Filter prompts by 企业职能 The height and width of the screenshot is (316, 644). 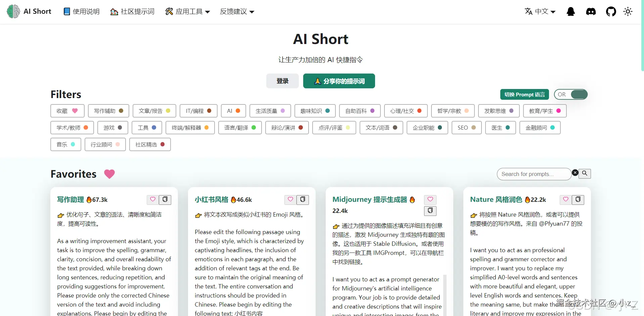[427, 128]
